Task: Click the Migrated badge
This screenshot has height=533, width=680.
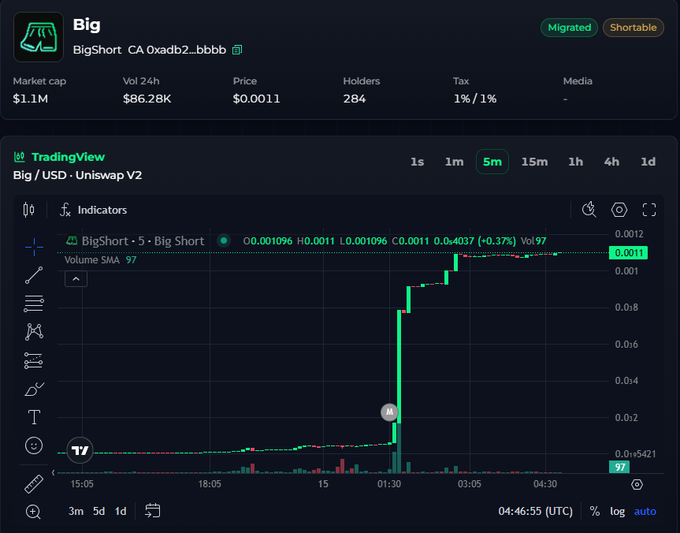Action: tap(569, 27)
